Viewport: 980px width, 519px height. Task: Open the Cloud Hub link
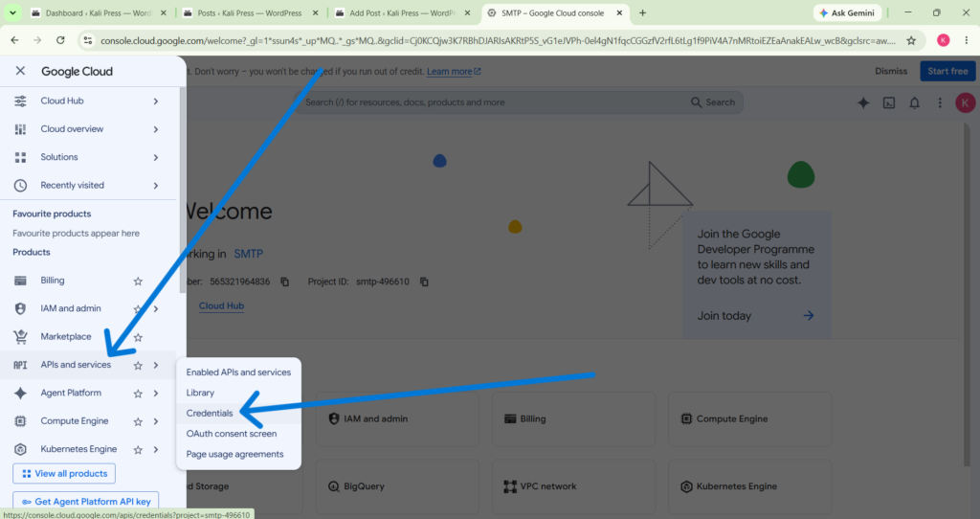[221, 305]
